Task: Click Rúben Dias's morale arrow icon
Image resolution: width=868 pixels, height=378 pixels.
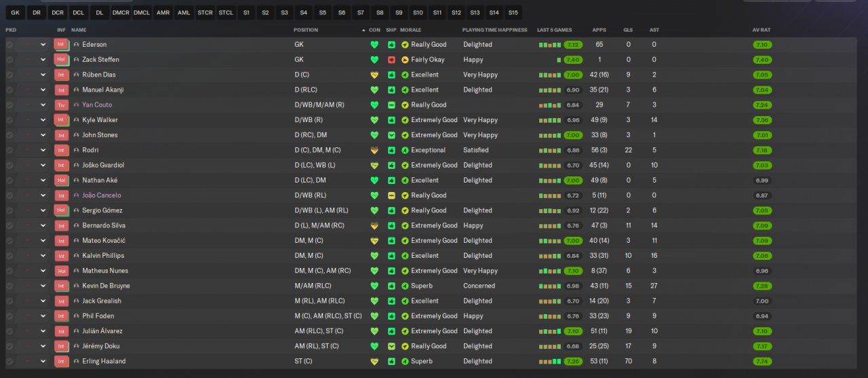Action: (405, 75)
